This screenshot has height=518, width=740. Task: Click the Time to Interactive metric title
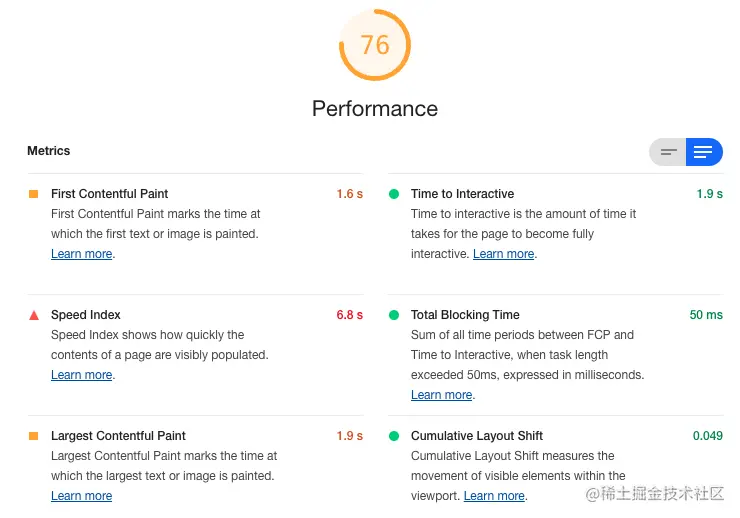coord(462,194)
